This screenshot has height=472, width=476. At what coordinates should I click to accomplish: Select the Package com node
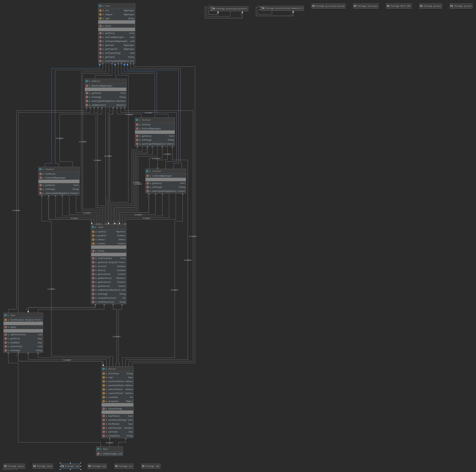tap(71, 466)
